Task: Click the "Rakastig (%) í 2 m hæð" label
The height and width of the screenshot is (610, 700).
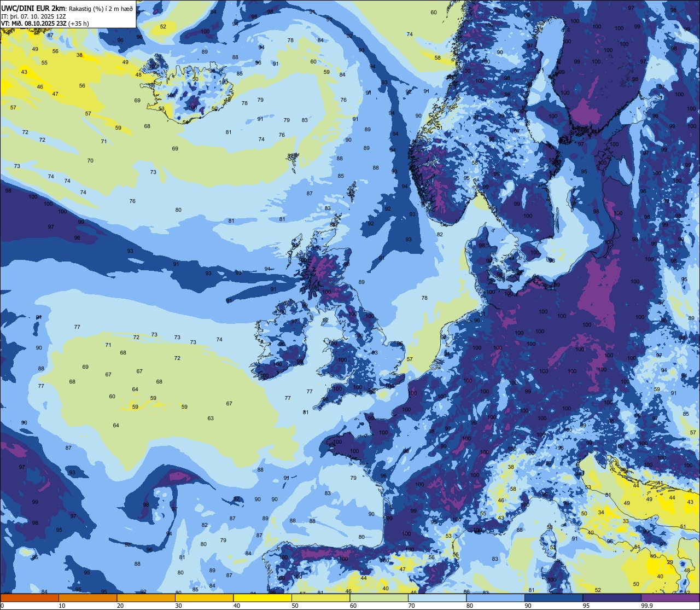Action: coord(101,8)
